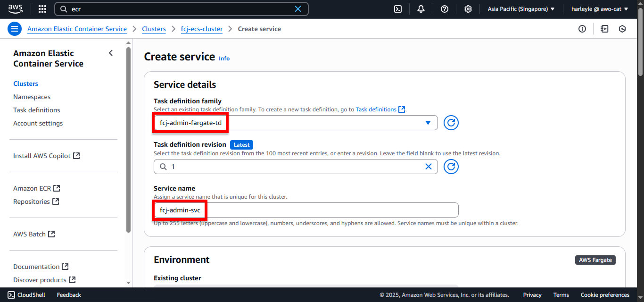Screen dimensions: 644x302
Task: Select Namespaces in the sidebar
Action: (32, 97)
